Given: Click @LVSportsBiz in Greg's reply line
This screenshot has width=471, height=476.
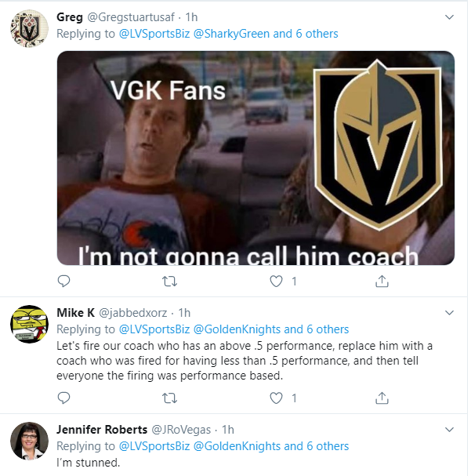Looking at the screenshot, I should [154, 34].
